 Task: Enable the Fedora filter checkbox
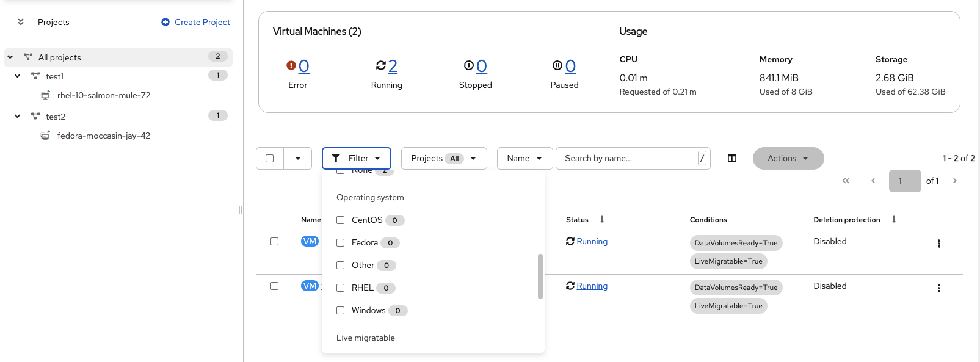coord(341,243)
